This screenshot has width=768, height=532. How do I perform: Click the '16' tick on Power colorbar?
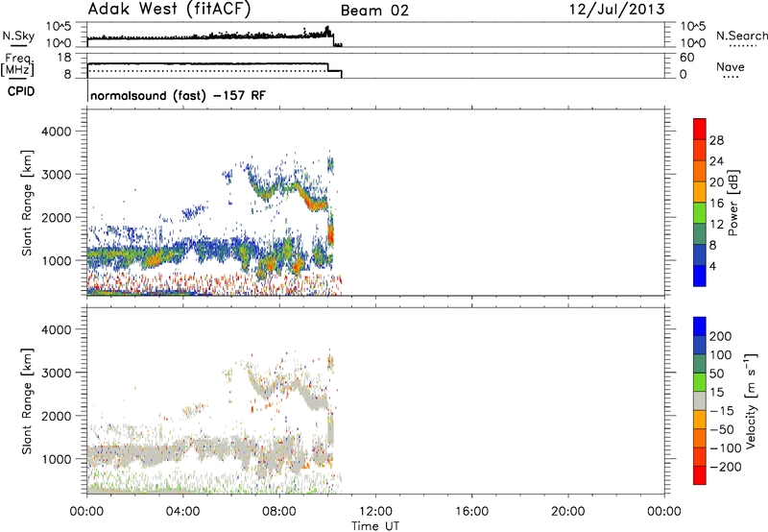(x=716, y=204)
